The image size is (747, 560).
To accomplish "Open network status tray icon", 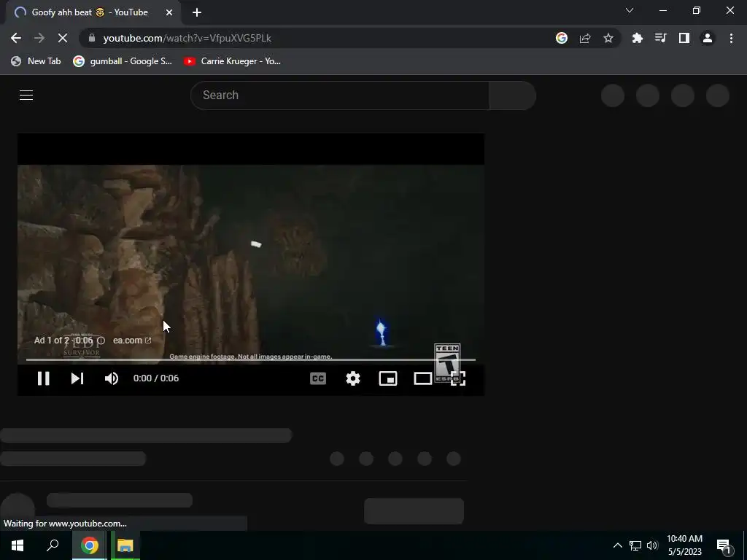I will click(x=635, y=545).
